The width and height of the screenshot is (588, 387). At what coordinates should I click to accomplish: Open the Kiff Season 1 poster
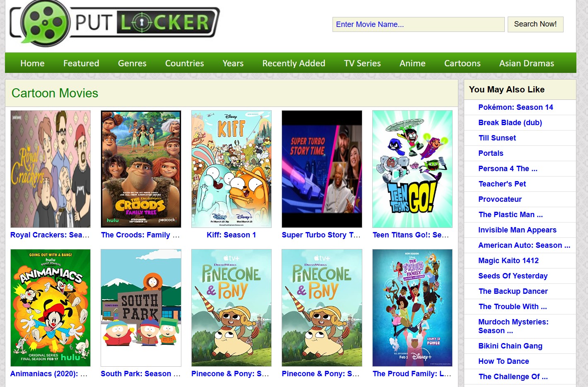[231, 169]
